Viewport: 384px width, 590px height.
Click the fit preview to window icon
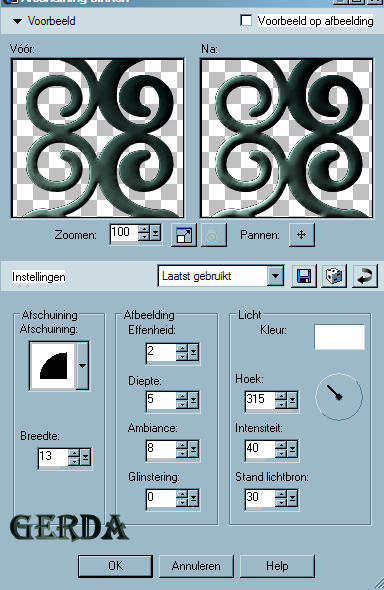point(184,235)
